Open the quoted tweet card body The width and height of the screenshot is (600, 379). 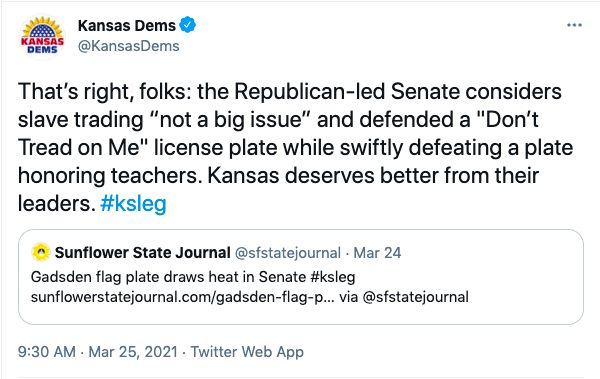point(301,277)
